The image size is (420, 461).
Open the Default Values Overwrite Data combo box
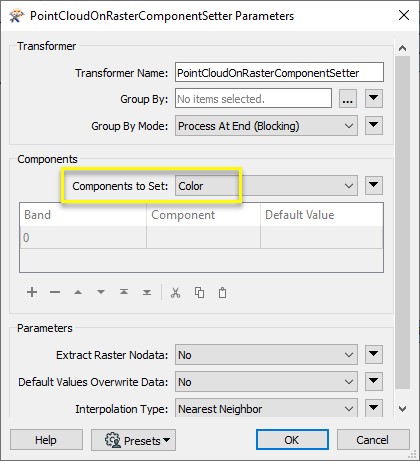(266, 382)
